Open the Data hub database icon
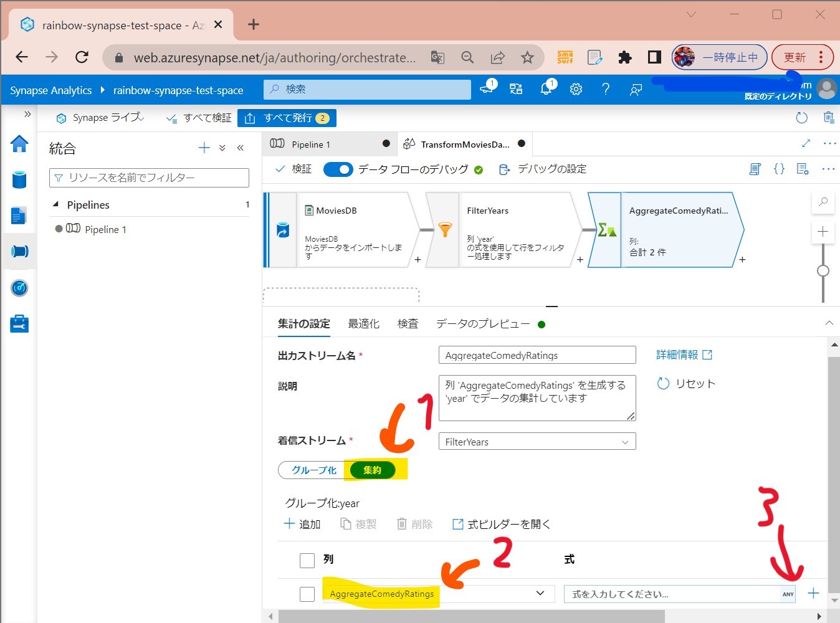Image resolution: width=840 pixels, height=623 pixels. click(x=19, y=179)
